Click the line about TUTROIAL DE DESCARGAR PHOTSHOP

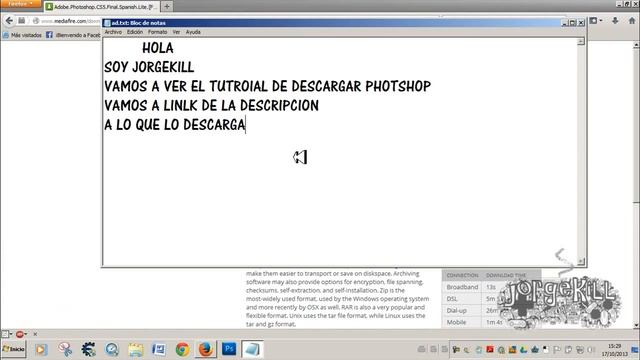click(267, 87)
